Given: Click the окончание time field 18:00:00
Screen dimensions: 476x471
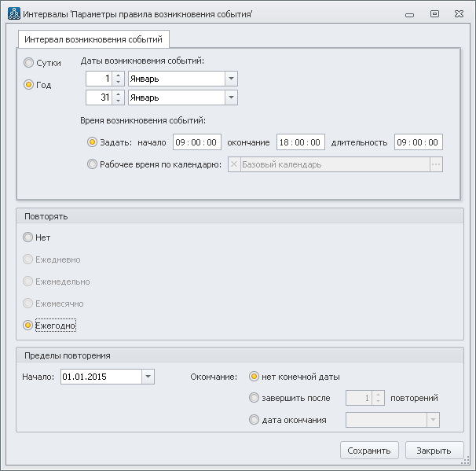Looking at the screenshot, I should click(300, 142).
